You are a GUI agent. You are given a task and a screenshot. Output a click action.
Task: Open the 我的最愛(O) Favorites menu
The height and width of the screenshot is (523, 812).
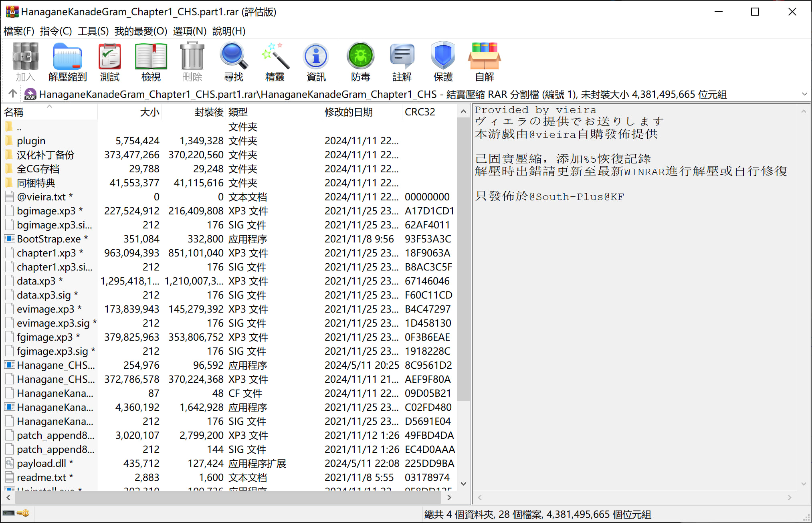click(x=141, y=31)
